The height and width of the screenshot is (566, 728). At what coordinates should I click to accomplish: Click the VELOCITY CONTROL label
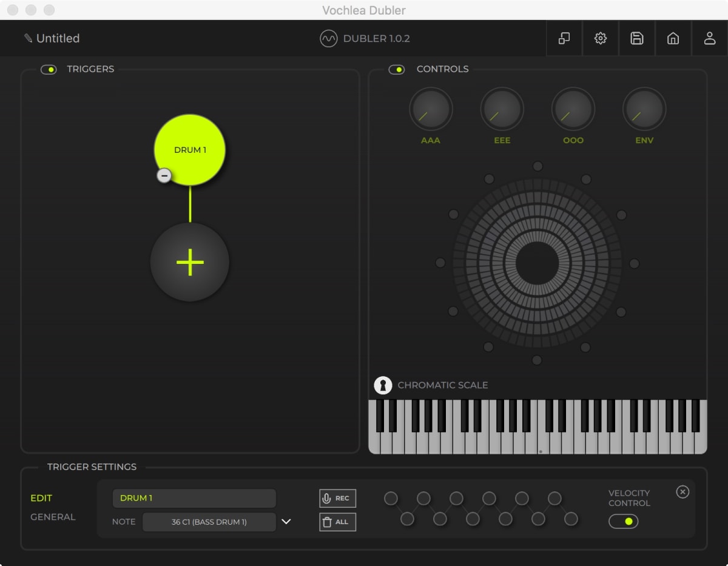click(629, 498)
